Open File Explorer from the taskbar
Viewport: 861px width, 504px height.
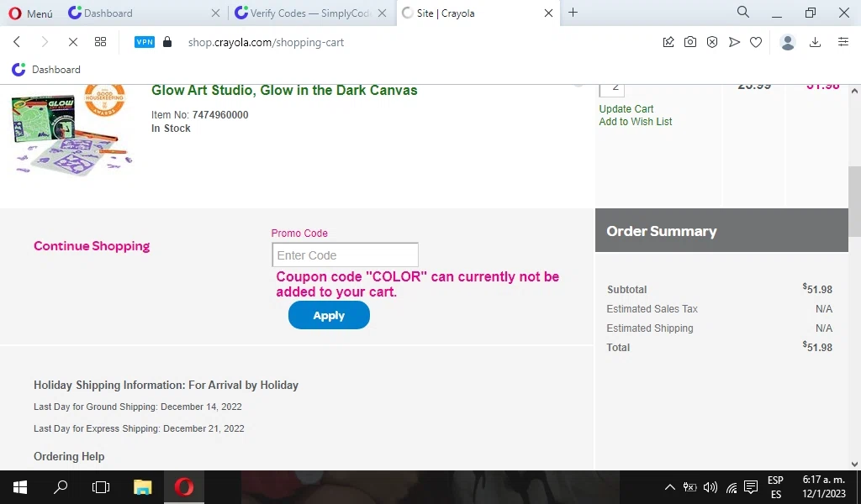[142, 487]
